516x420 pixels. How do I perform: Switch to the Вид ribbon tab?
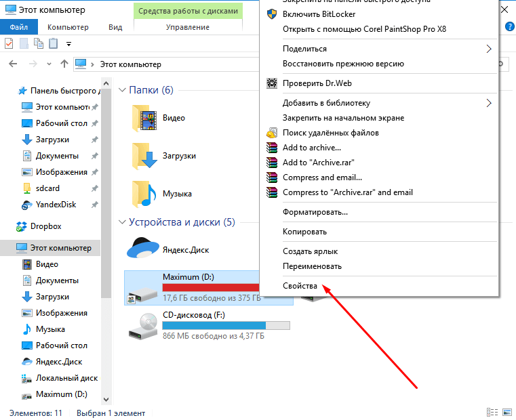click(x=115, y=27)
